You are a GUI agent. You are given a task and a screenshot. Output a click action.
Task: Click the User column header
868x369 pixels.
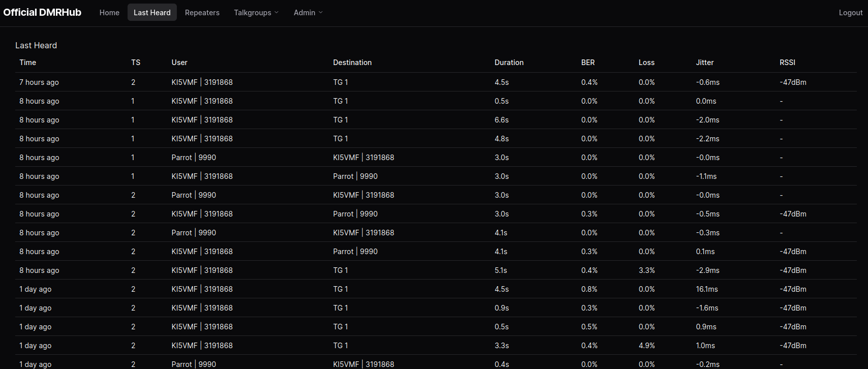179,63
